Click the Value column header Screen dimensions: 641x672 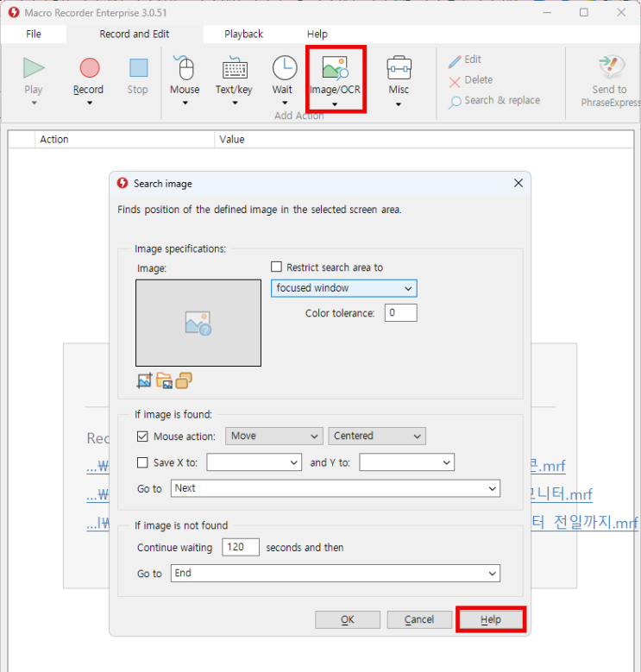(424, 139)
